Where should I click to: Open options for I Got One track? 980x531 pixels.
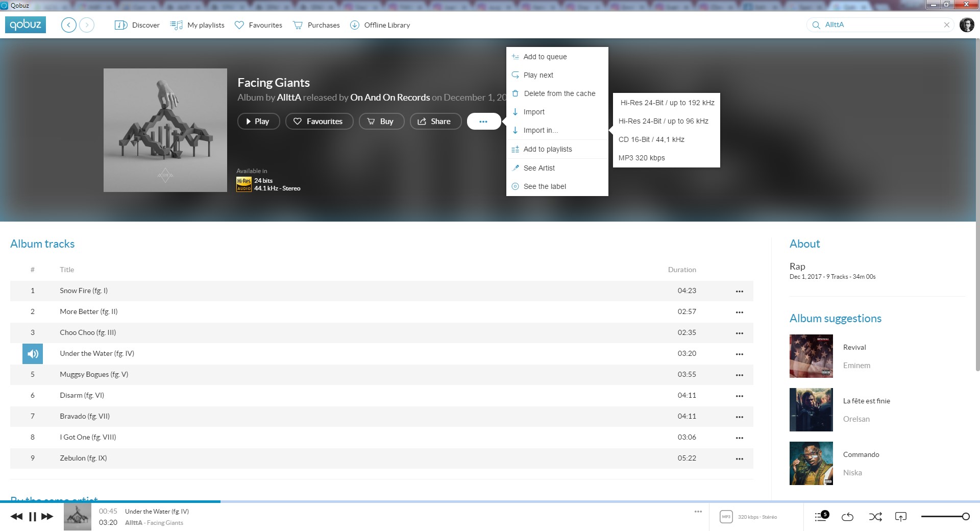click(x=740, y=438)
